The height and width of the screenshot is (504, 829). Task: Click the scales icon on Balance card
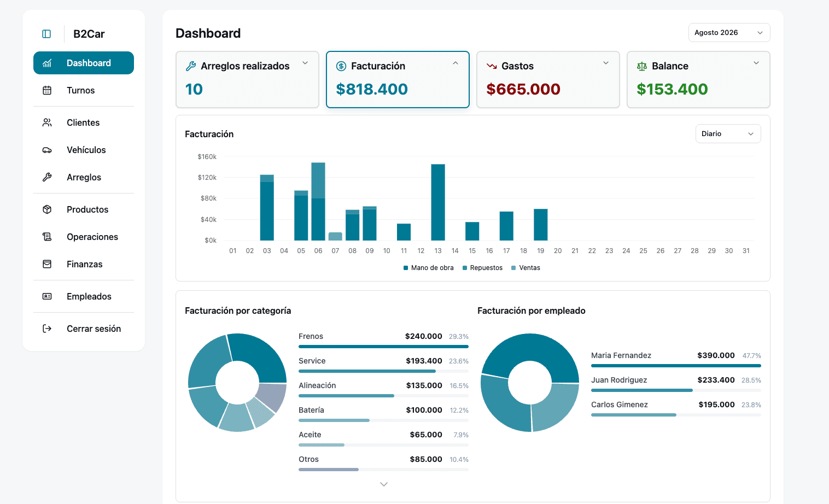pos(642,66)
